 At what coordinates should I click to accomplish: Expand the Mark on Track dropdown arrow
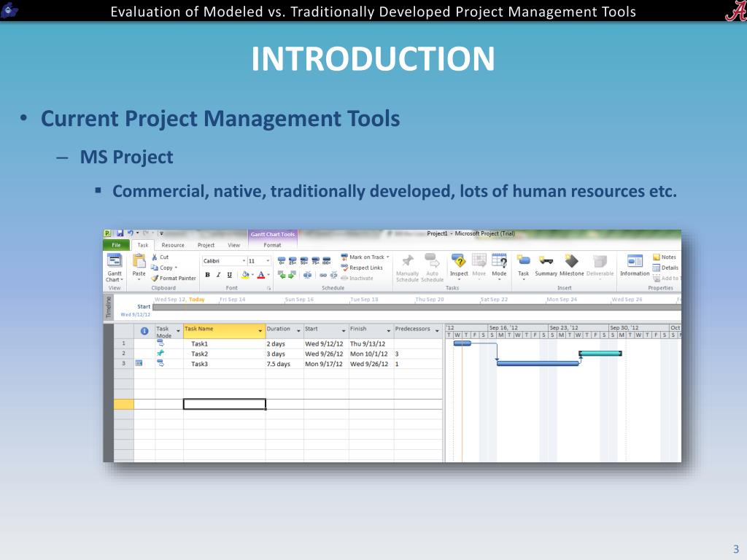click(388, 257)
